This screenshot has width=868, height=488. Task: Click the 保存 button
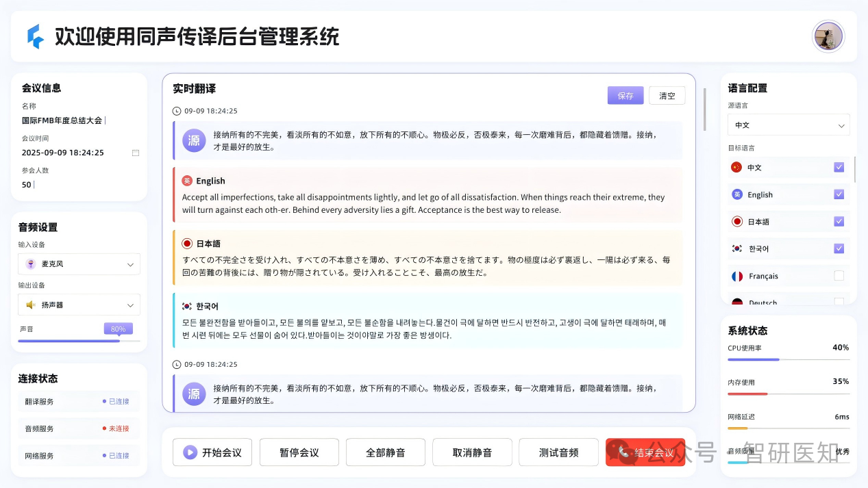(x=625, y=96)
